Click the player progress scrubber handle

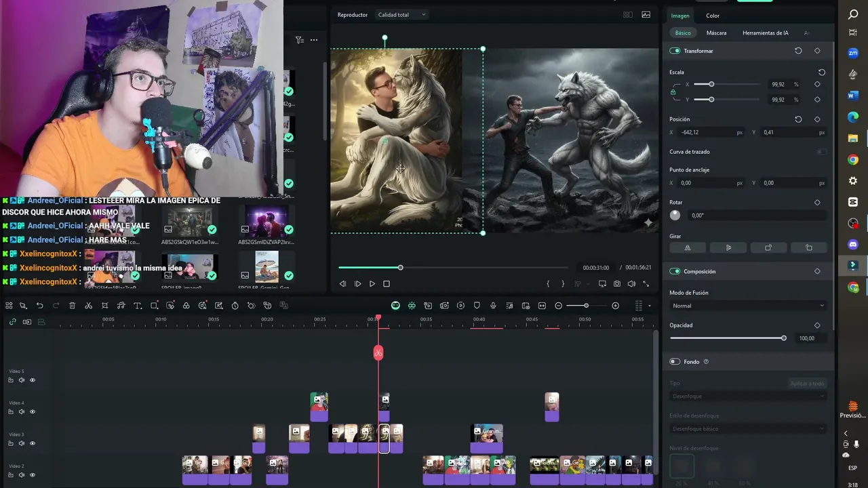click(400, 268)
